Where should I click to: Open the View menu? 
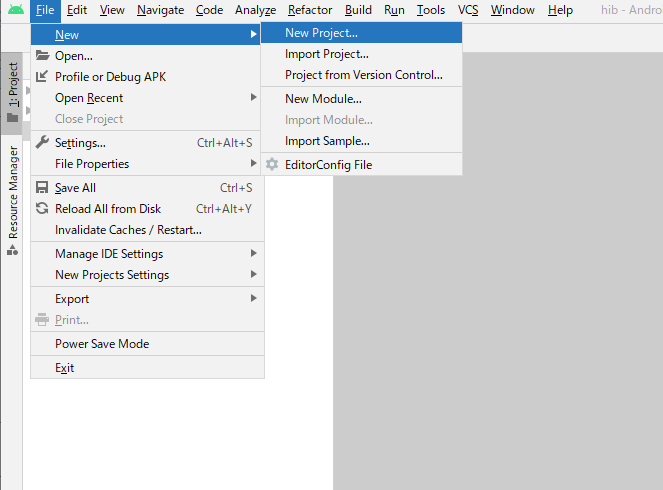[112, 10]
